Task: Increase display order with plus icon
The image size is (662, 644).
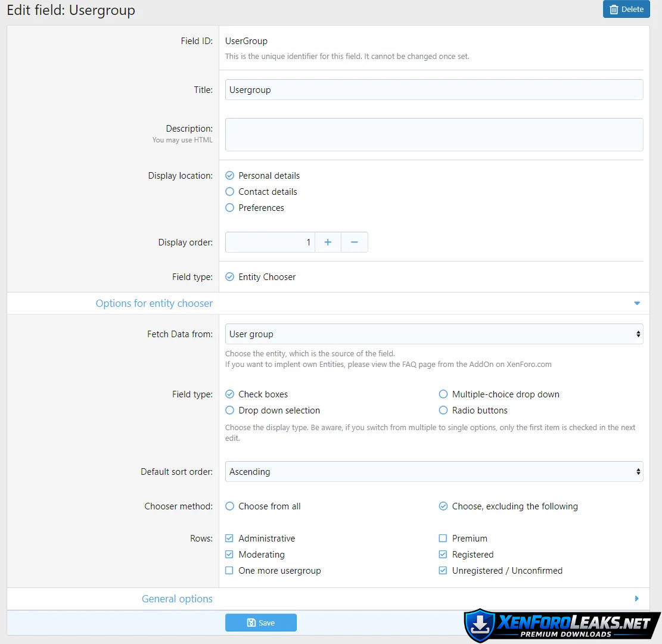Action: [x=328, y=242]
